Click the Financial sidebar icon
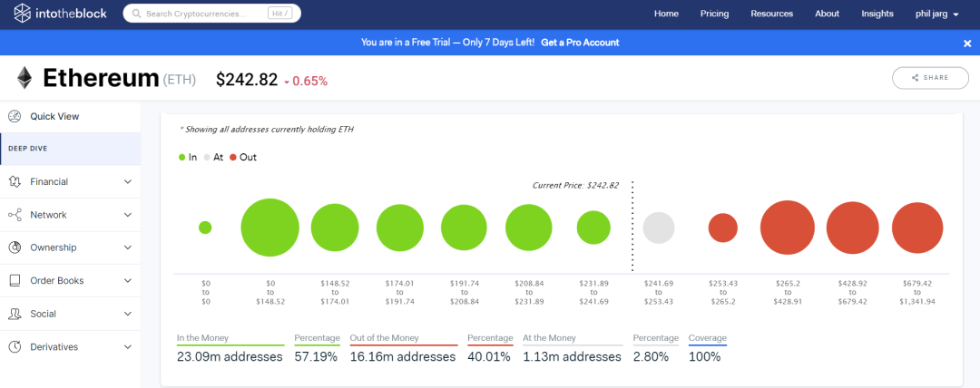This screenshot has width=980, height=388. [15, 182]
